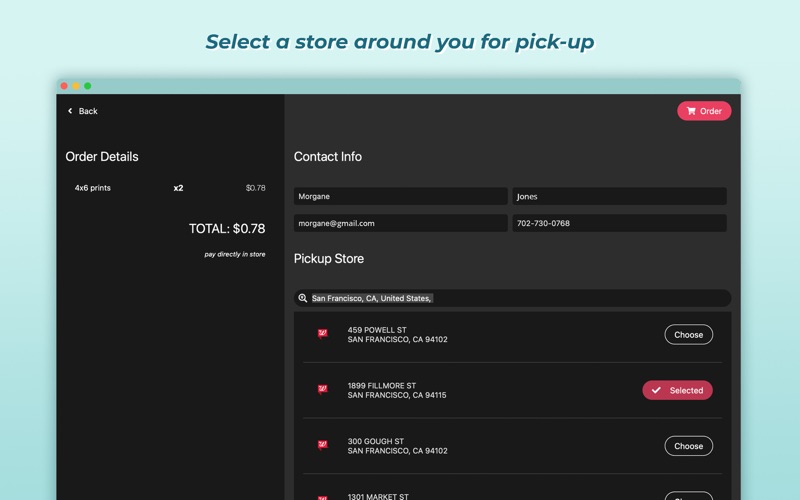Choose the 300 Gough St store

[688, 446]
